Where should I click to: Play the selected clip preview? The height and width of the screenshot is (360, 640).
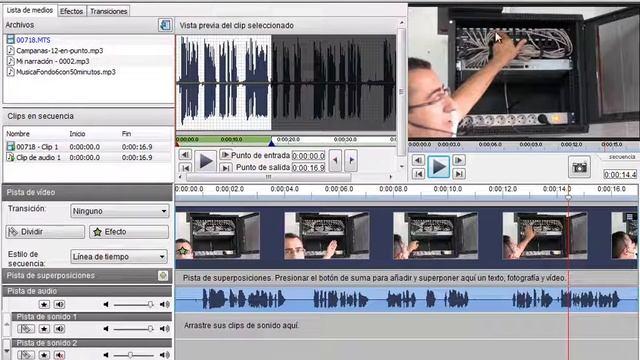(x=206, y=161)
